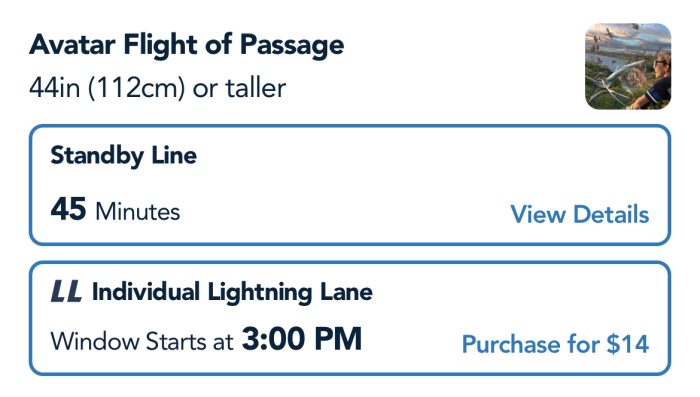Open the Avatar Flight of Passage thumbnail
Viewport: 700px width, 397px height.
pos(628,67)
